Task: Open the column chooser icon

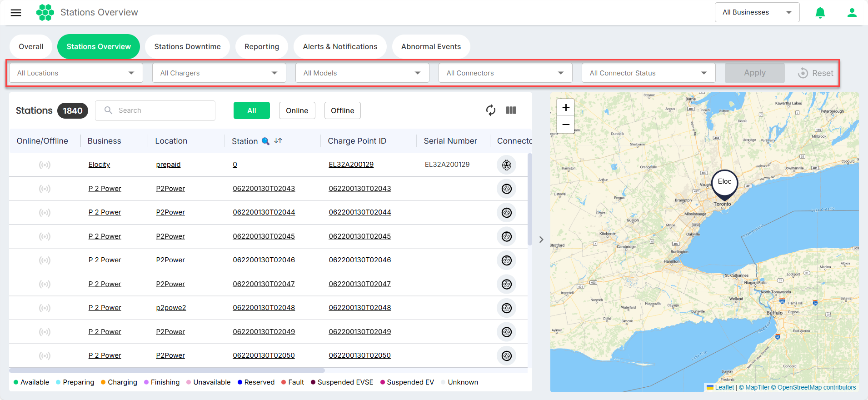Action: coord(511,110)
